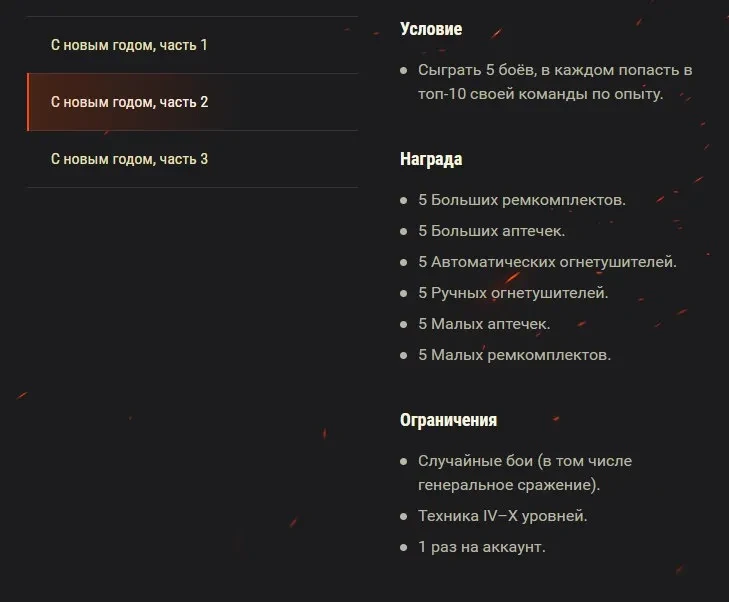Select the "5 Больших ремкомплектов" reward line
This screenshot has height=602, width=729.
tap(522, 200)
